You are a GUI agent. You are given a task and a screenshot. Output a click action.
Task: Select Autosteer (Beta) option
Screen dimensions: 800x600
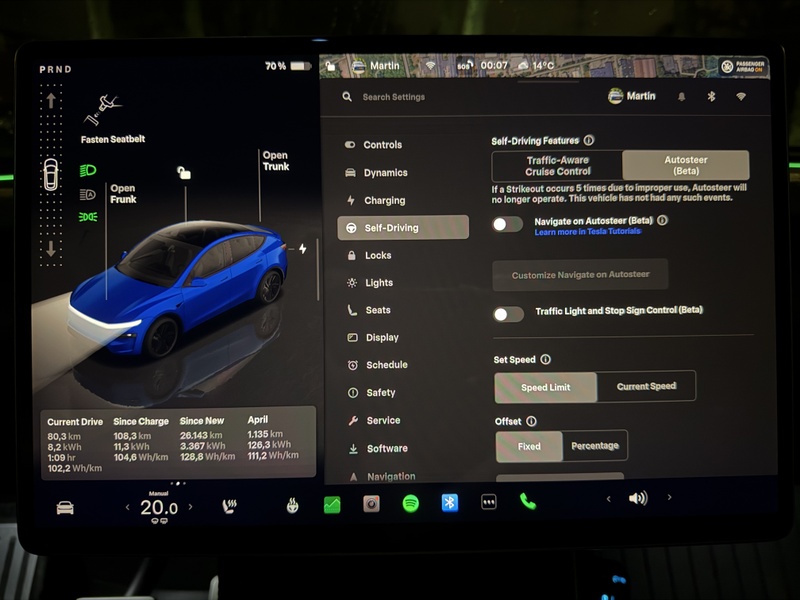point(686,165)
